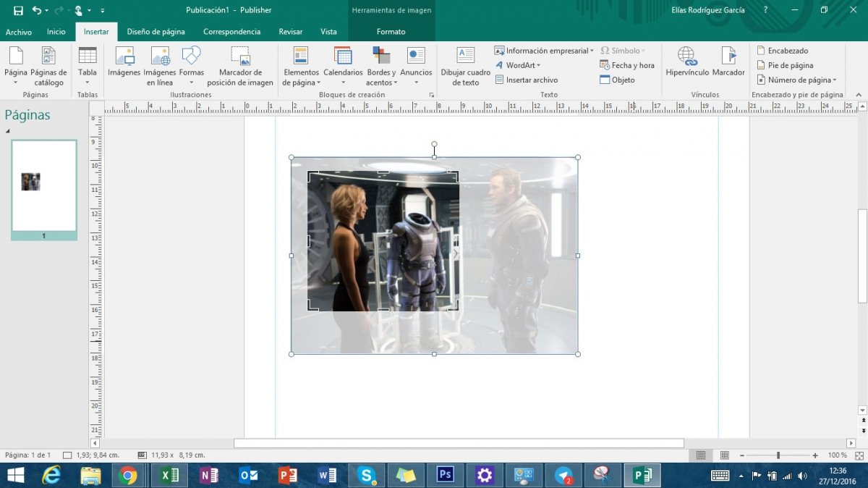The width and height of the screenshot is (868, 488).
Task: Open Elementos de página gallery
Action: click(x=301, y=65)
